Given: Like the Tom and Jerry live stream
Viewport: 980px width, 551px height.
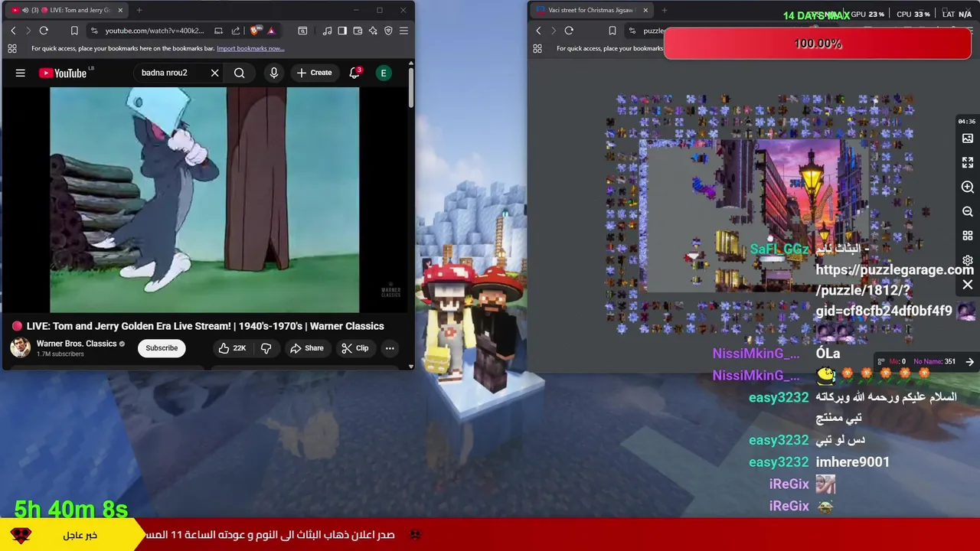Looking at the screenshot, I should coord(232,348).
